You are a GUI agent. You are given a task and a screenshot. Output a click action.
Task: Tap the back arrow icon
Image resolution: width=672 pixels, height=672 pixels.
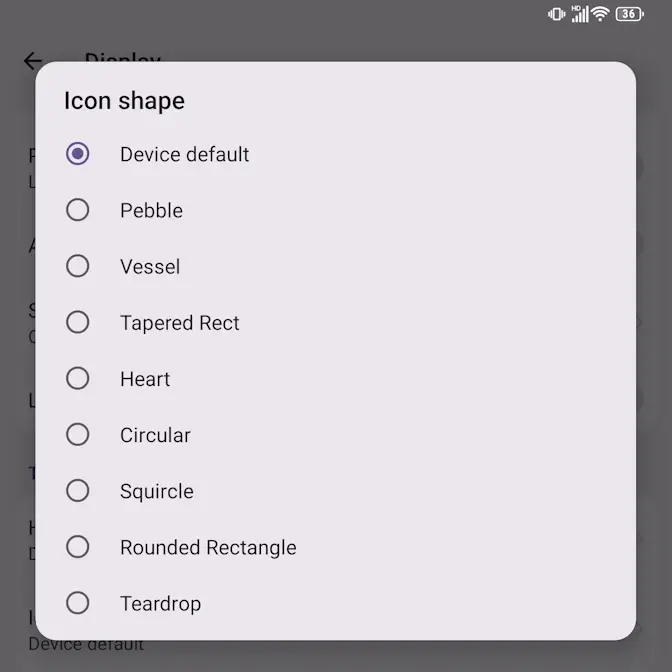tap(33, 61)
